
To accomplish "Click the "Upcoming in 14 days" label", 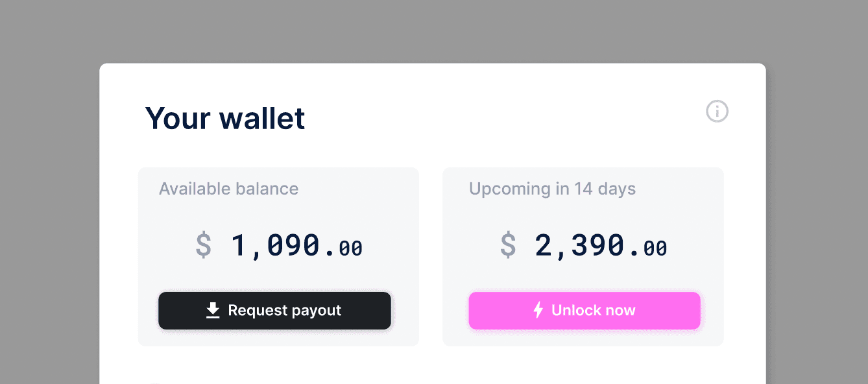I will click(x=552, y=189).
